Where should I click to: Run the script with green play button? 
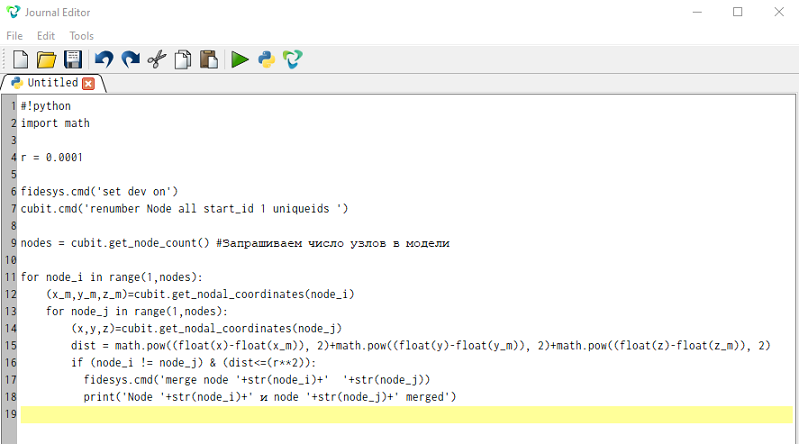(x=239, y=60)
